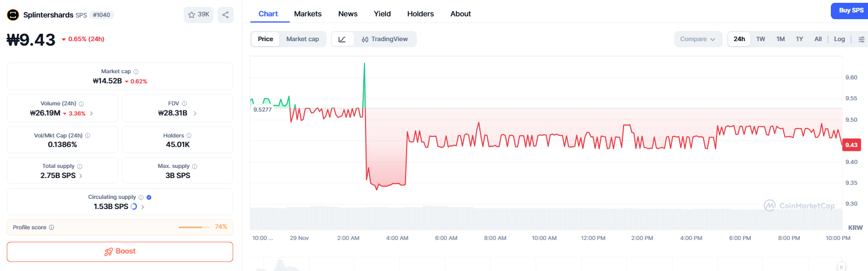Select Price chart mode

tap(265, 39)
